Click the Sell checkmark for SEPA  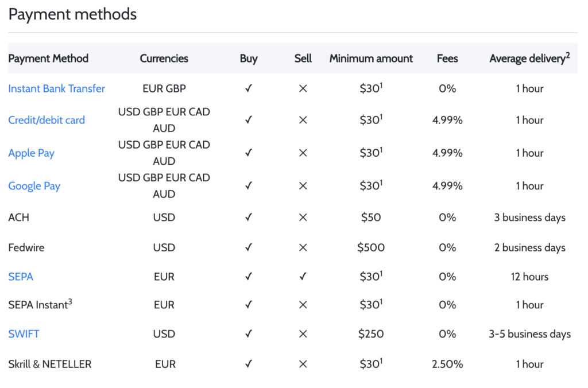(x=303, y=277)
